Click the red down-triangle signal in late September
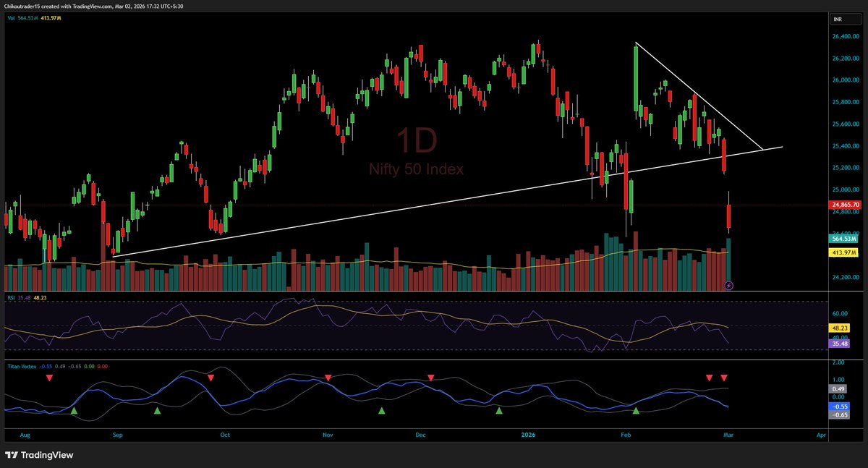The width and height of the screenshot is (868, 468). click(x=210, y=378)
